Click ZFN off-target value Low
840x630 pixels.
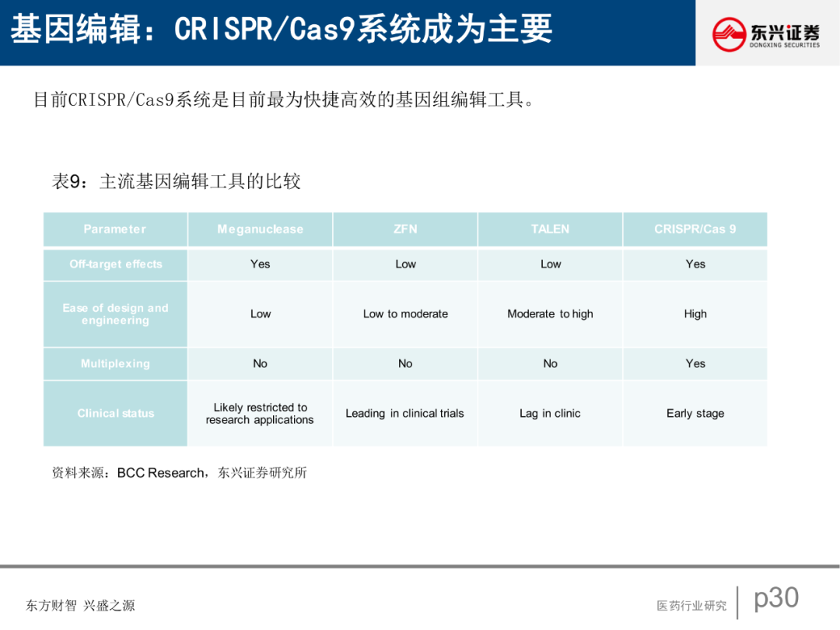point(405,264)
